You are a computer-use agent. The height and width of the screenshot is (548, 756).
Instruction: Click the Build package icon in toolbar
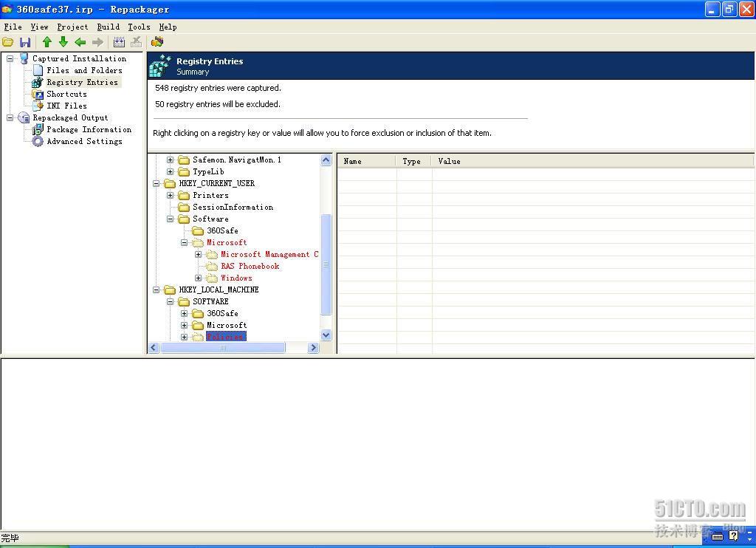[119, 42]
